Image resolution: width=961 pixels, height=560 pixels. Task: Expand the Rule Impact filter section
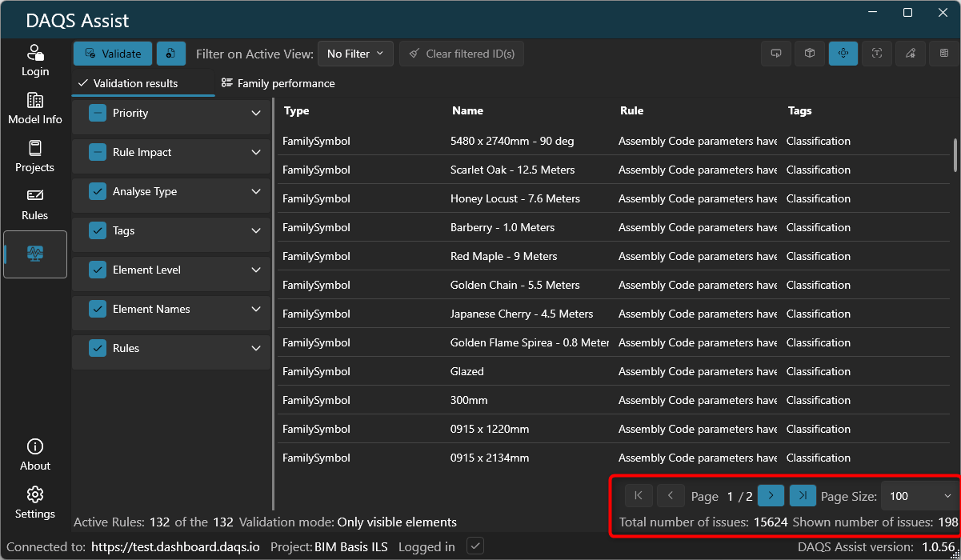256,152
